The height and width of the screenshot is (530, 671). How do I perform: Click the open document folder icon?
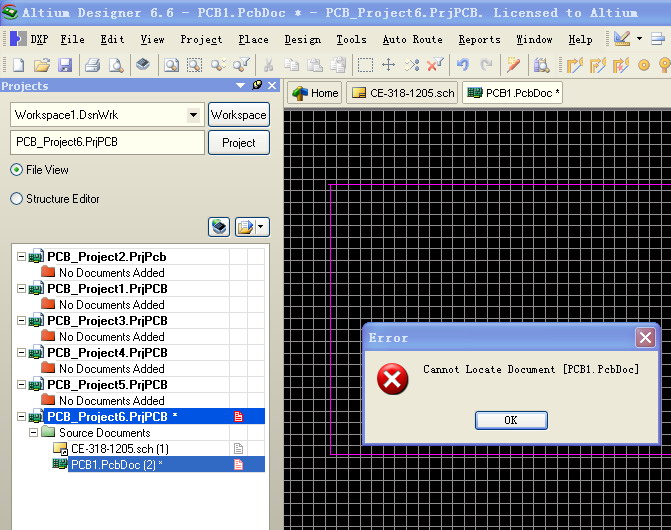[42, 65]
